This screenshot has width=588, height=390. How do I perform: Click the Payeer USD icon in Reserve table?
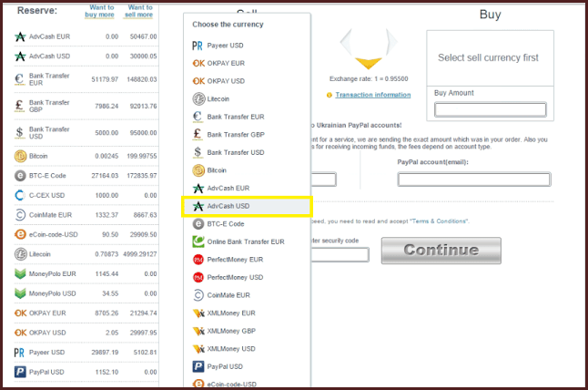[x=19, y=353]
